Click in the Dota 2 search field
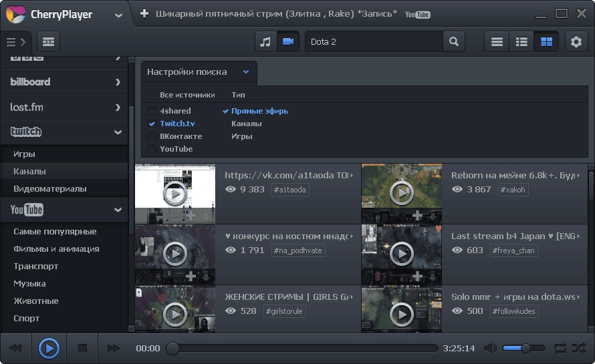The height and width of the screenshot is (364, 595). pos(374,41)
